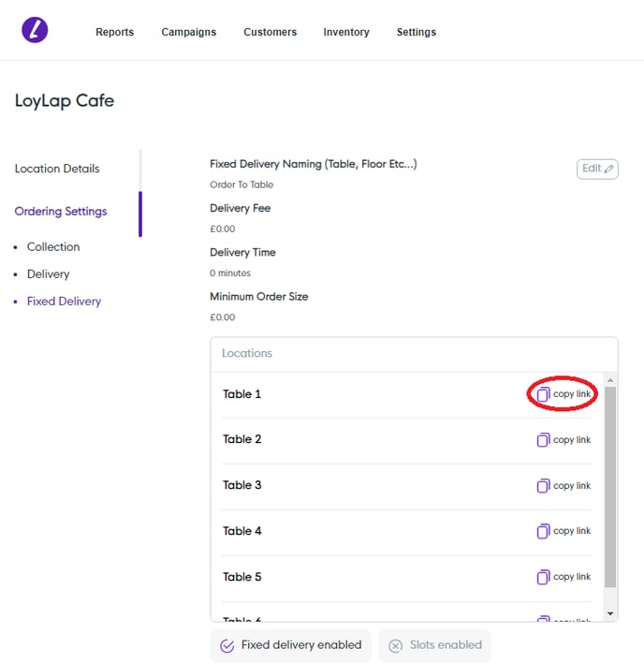Click the Fixed Delivery Naming label
Screen dimensions: 644x664
[314, 164]
